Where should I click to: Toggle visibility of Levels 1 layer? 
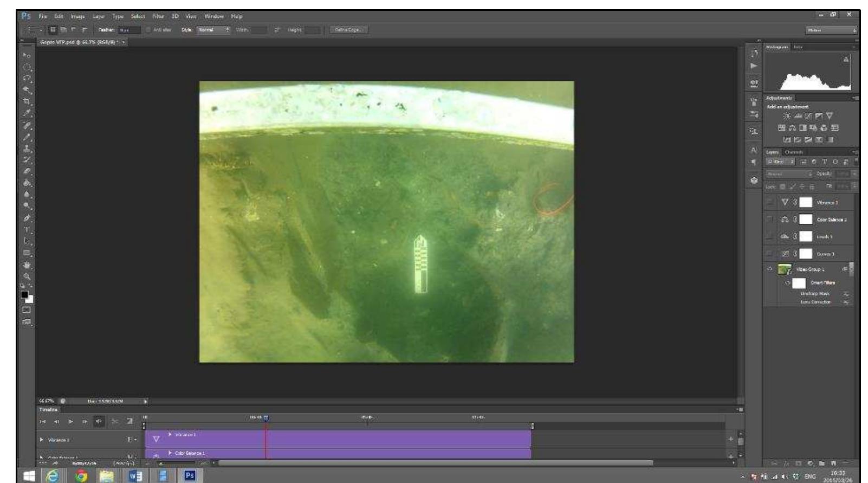[x=770, y=237]
